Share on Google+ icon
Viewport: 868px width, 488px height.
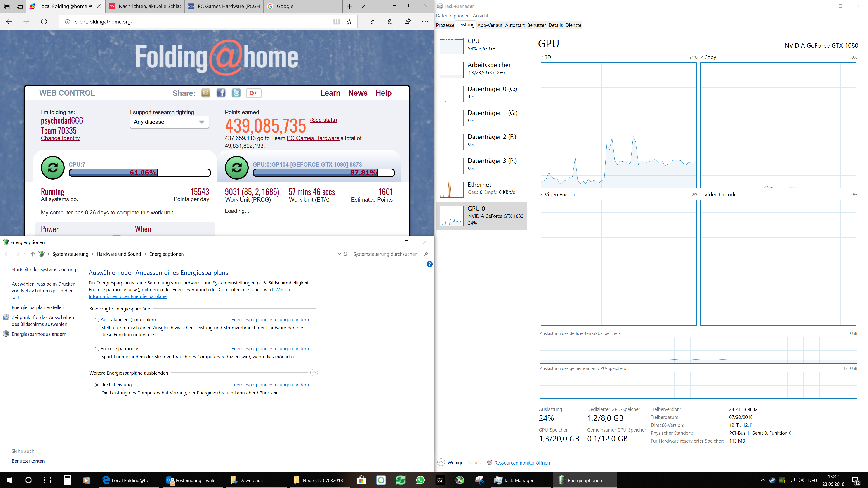tap(254, 93)
